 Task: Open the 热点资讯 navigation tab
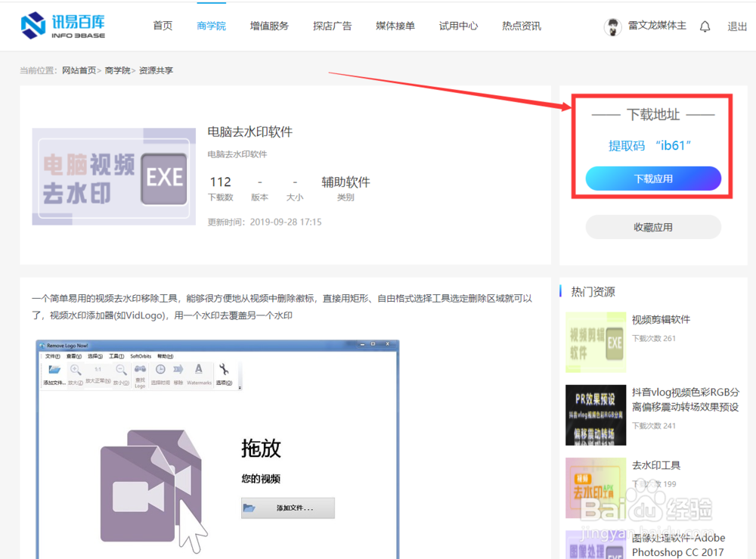[x=521, y=26]
